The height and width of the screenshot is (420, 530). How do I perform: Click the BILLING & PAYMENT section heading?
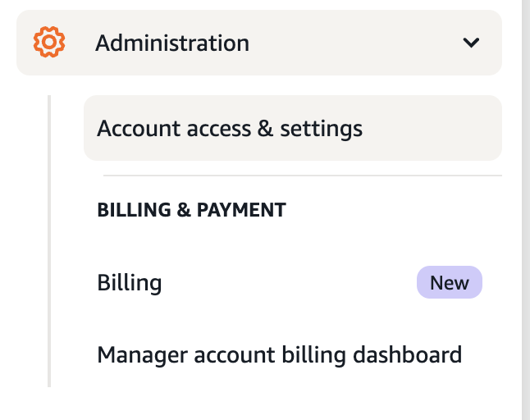point(191,210)
